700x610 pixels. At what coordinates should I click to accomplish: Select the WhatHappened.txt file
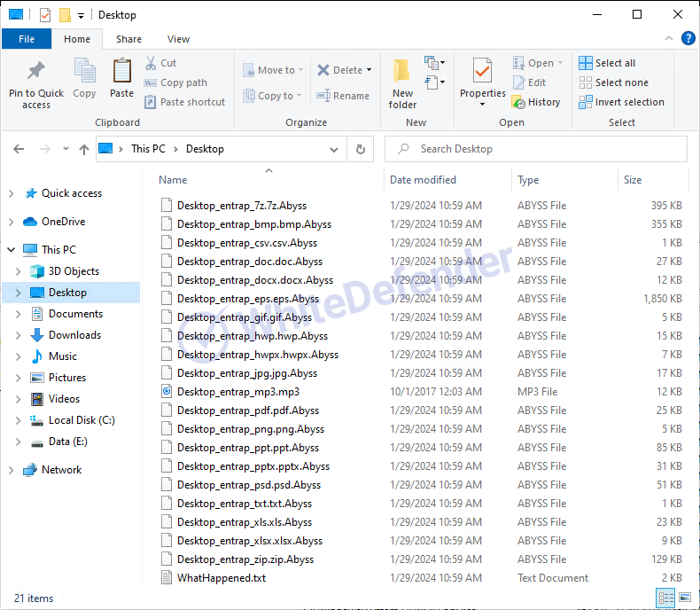[221, 578]
